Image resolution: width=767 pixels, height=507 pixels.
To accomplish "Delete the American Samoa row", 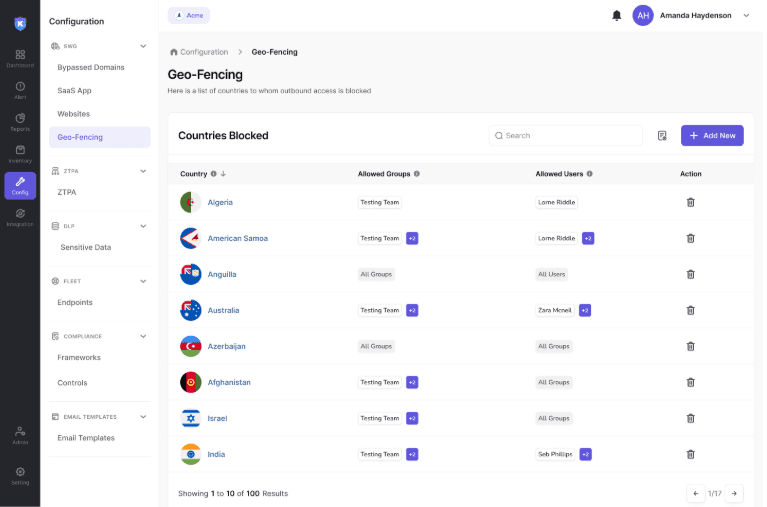I will click(x=690, y=238).
